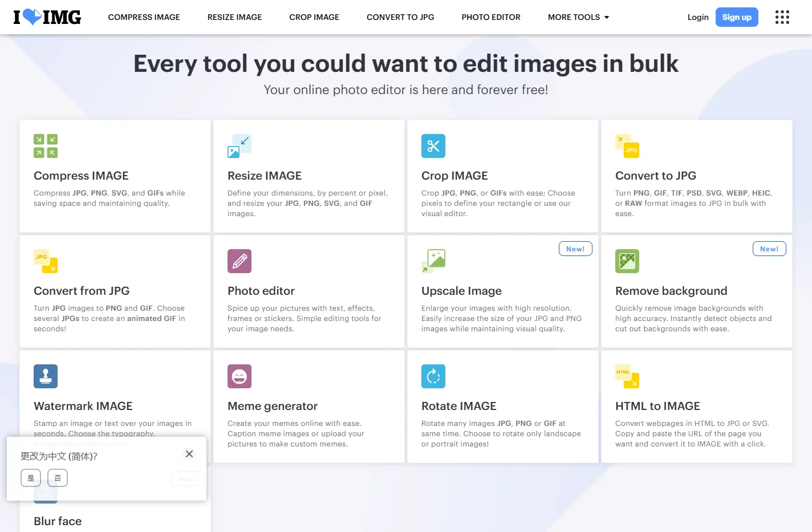The height and width of the screenshot is (532, 812).
Task: Accept Chinese language with 是 button
Action: coord(31,478)
